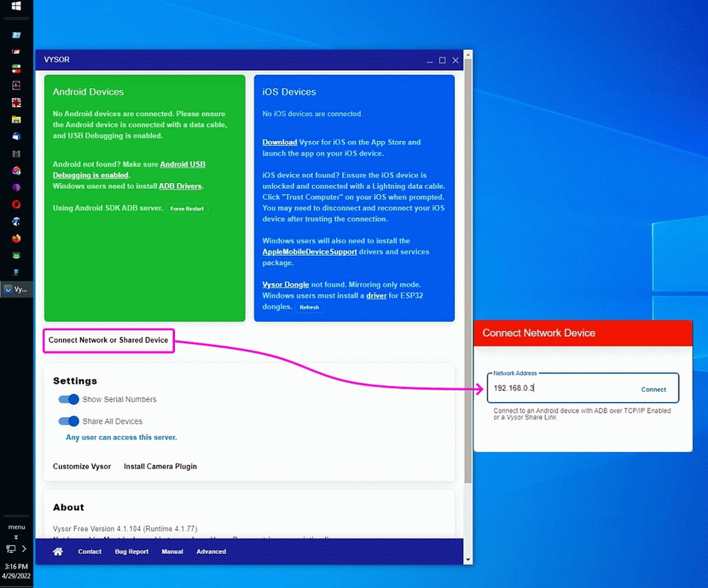Maximize the Vysor window
The image size is (708, 588).
pos(443,60)
